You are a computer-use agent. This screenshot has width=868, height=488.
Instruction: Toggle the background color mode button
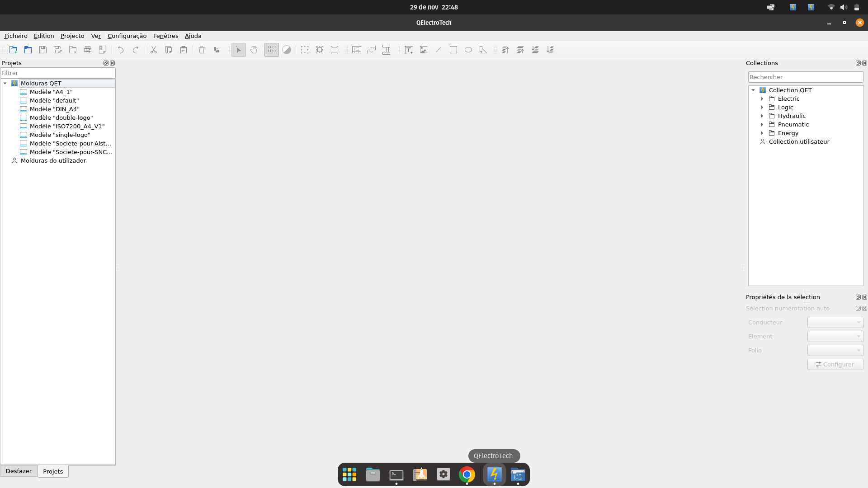point(287,50)
